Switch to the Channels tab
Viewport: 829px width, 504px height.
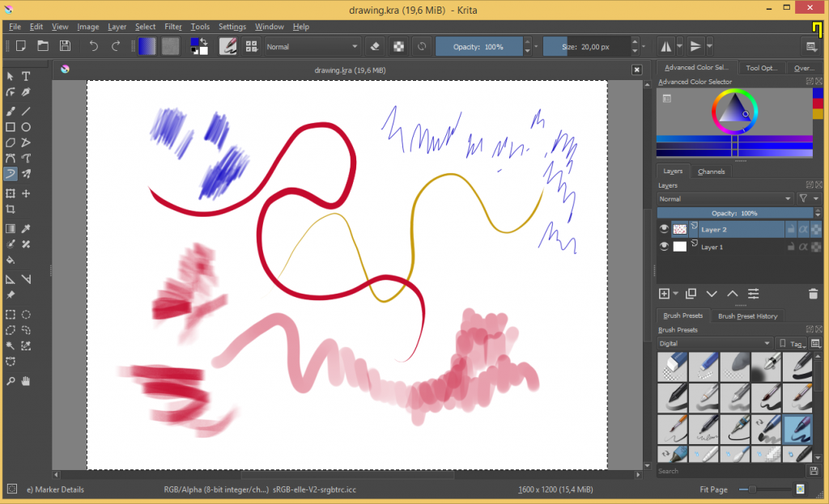tap(711, 172)
